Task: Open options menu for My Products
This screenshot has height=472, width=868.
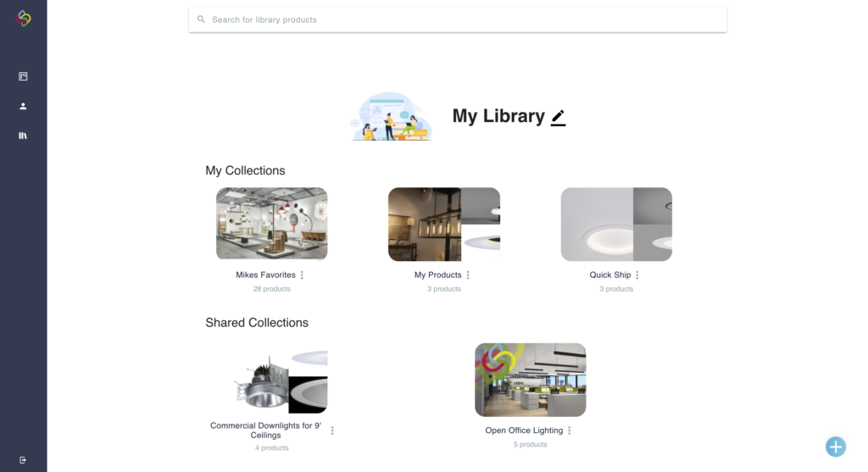Action: pos(468,275)
